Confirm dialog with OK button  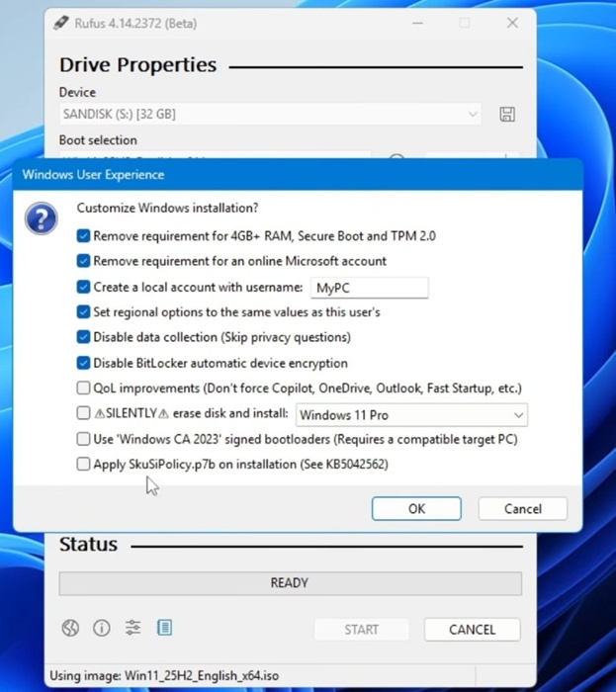[416, 508]
